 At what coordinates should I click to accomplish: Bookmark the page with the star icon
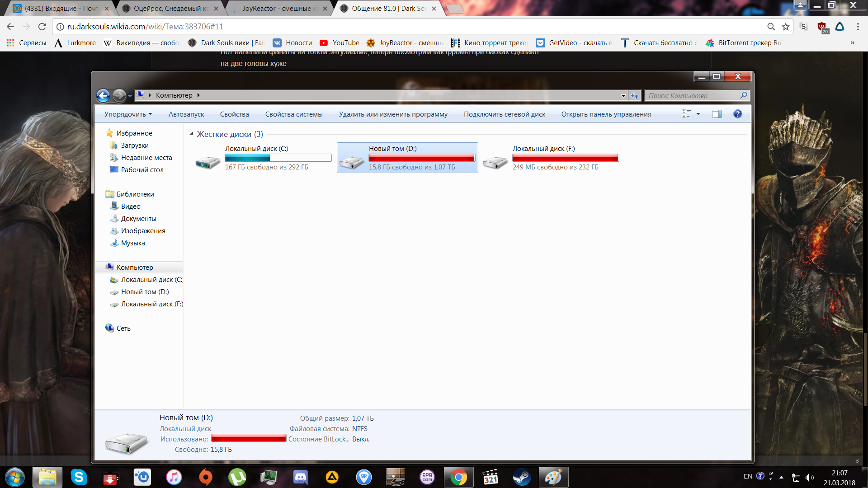tap(786, 27)
